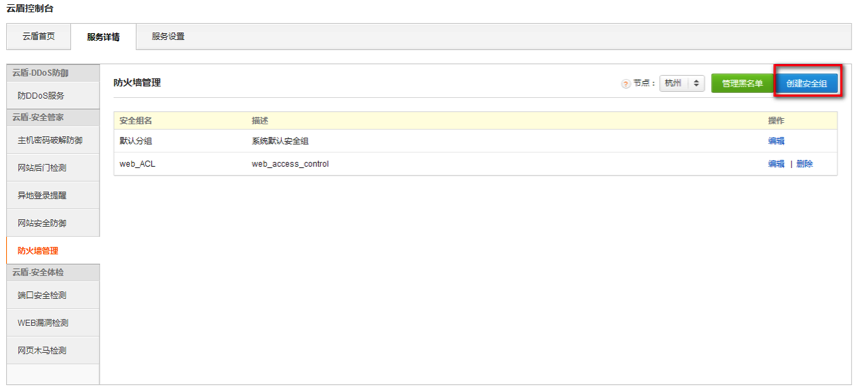Switch to the 云盾首页 tab

click(x=38, y=37)
